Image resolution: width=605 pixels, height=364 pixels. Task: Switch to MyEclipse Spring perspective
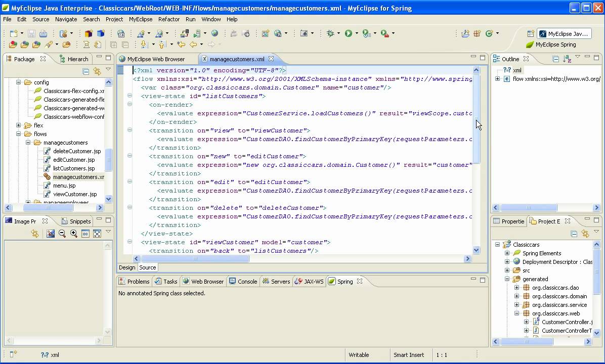[551, 44]
